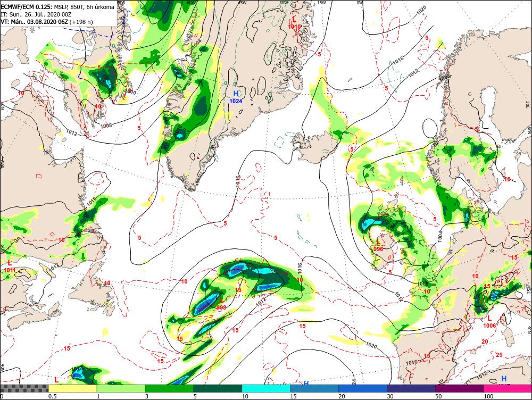Click the cyan 10–15 legend swatch
This screenshot has height=400, width=532.
(x=266, y=388)
